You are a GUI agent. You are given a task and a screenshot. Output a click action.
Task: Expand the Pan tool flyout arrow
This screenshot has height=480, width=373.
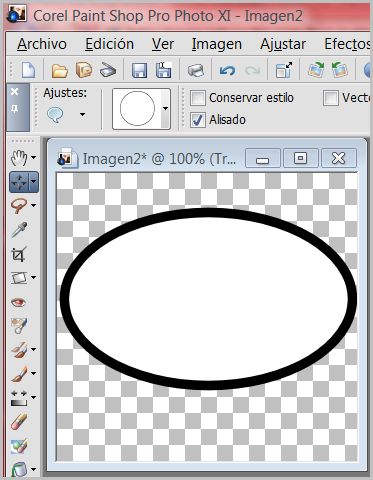click(x=33, y=157)
